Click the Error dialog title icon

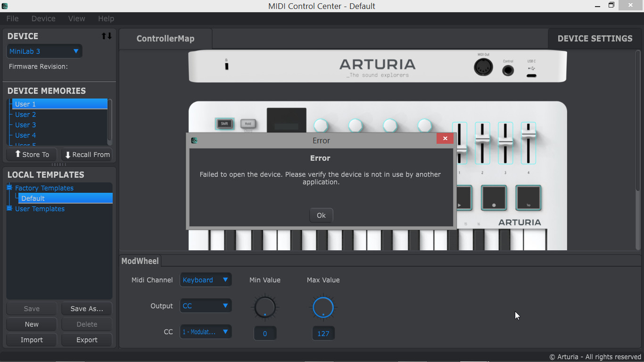[x=194, y=140]
